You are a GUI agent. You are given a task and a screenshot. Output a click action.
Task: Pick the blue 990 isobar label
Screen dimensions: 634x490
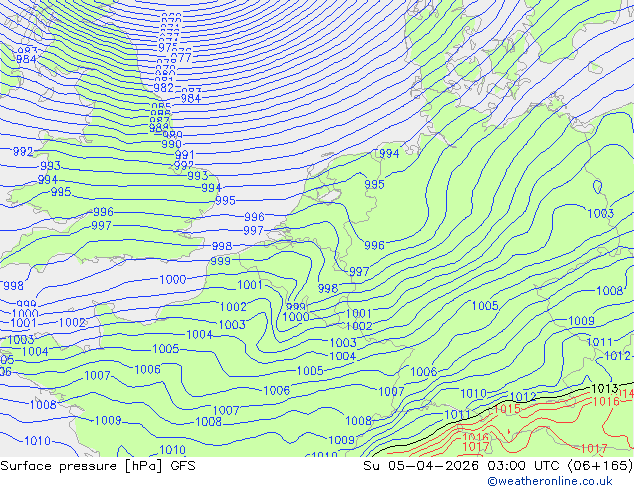171,144
